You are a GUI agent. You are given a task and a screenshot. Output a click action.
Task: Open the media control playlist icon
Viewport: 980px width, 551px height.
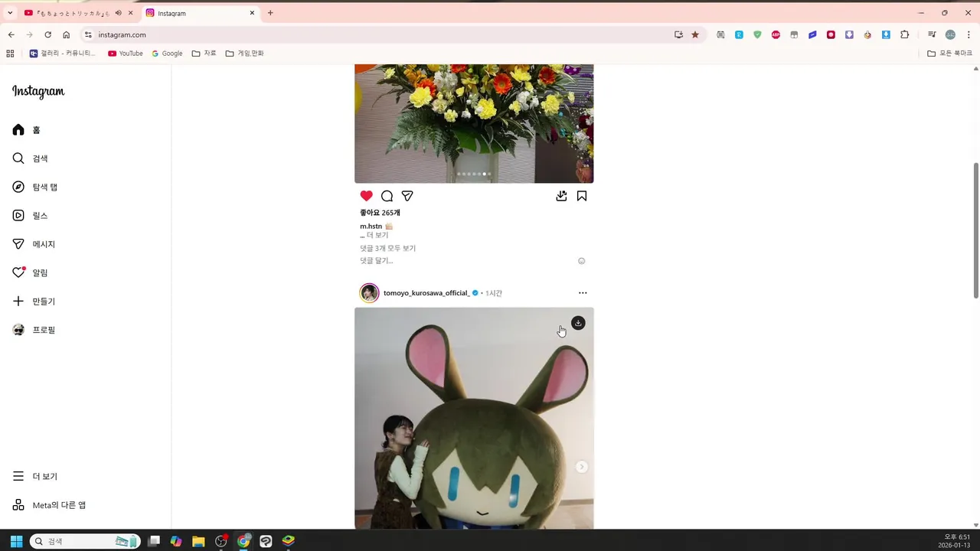[932, 34]
